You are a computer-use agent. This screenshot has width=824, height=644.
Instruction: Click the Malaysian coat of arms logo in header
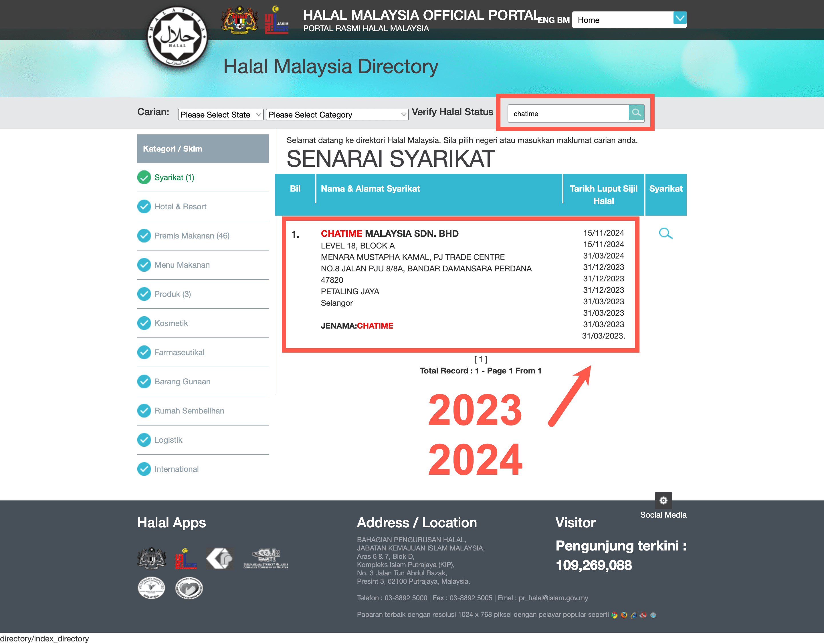coord(240,20)
